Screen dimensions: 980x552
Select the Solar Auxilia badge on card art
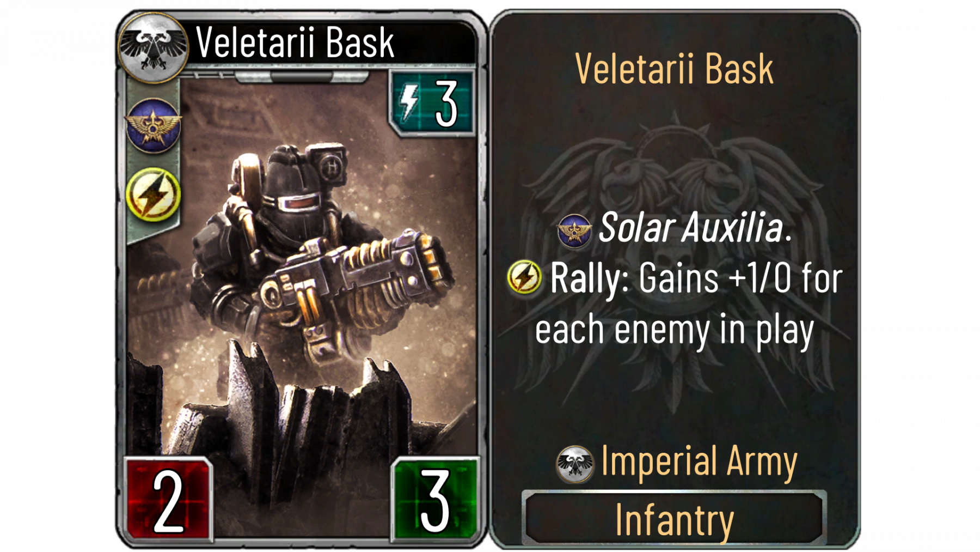[x=153, y=126]
